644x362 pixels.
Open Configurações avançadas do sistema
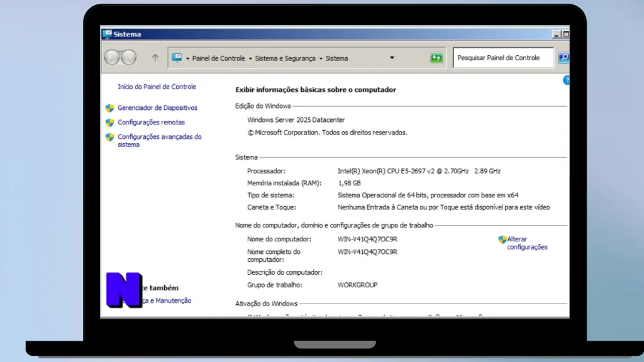tap(160, 140)
